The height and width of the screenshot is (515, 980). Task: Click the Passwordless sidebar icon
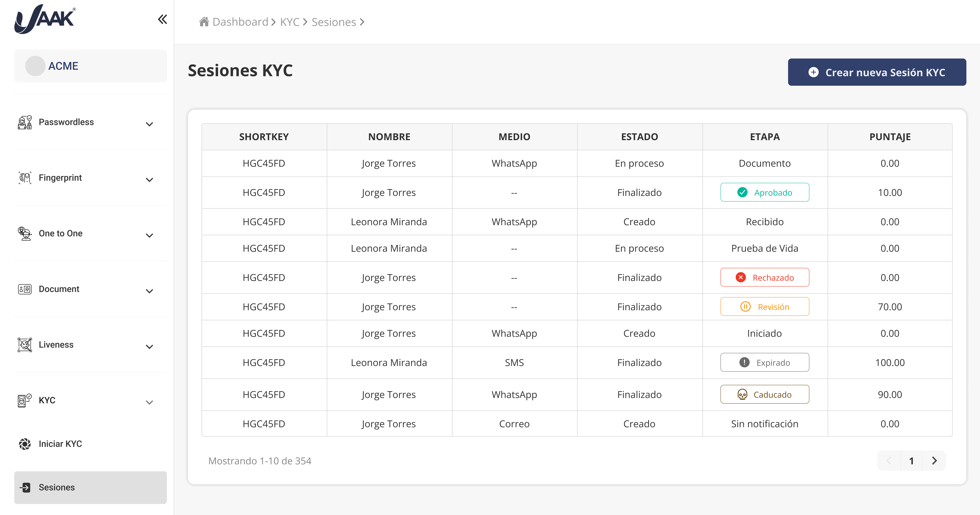[x=25, y=122]
